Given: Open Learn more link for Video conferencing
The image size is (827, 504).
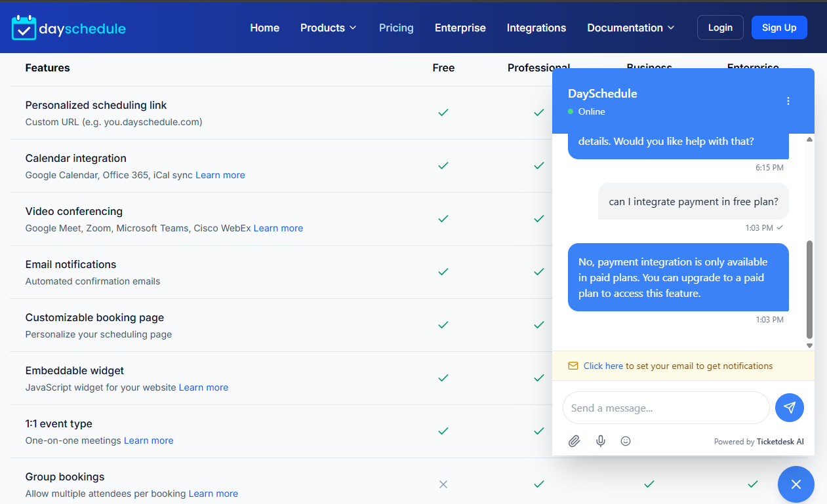Looking at the screenshot, I should coord(278,228).
